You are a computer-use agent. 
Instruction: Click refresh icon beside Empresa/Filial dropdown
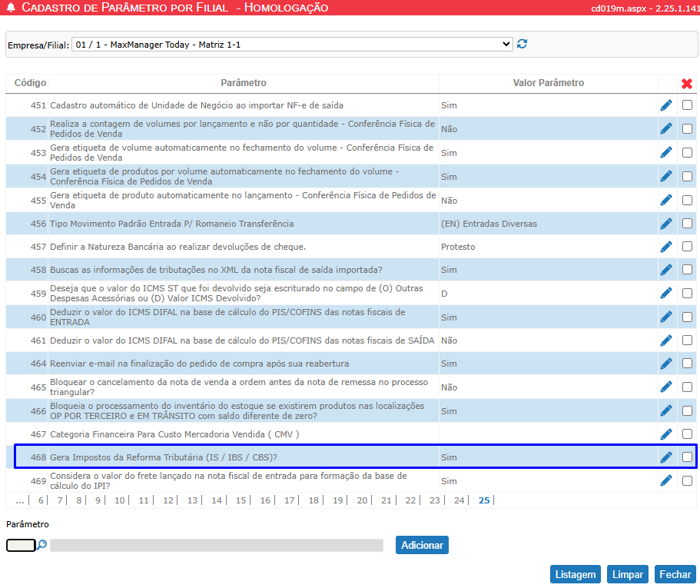coord(523,45)
